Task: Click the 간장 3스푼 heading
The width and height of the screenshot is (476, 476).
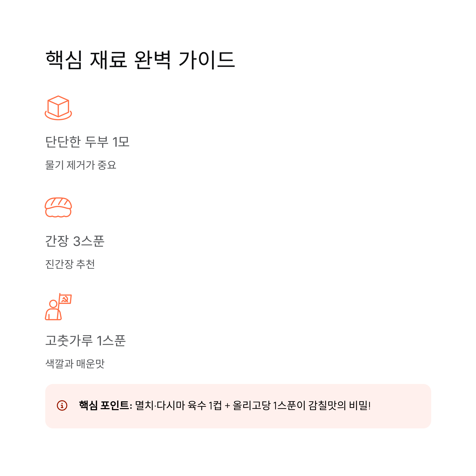Action: pyautogui.click(x=75, y=241)
